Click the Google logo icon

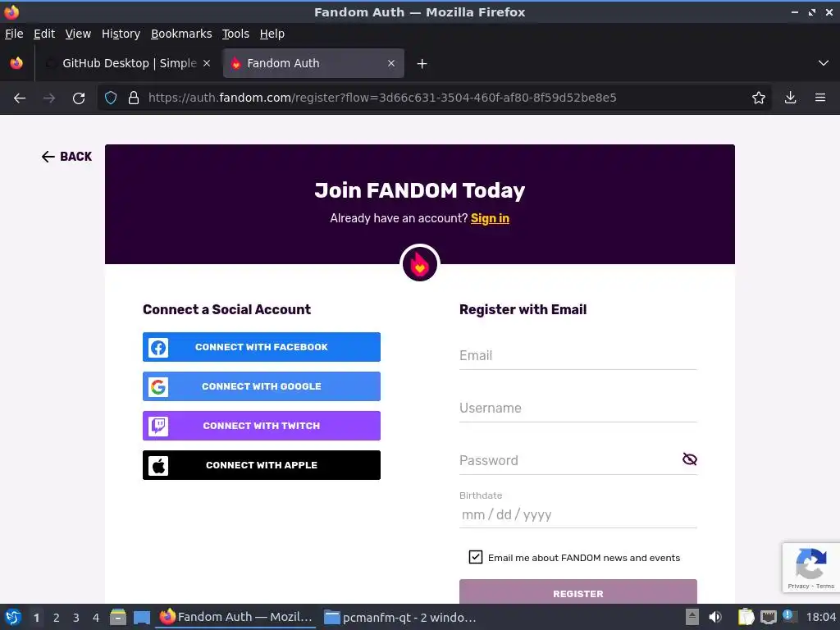(158, 387)
